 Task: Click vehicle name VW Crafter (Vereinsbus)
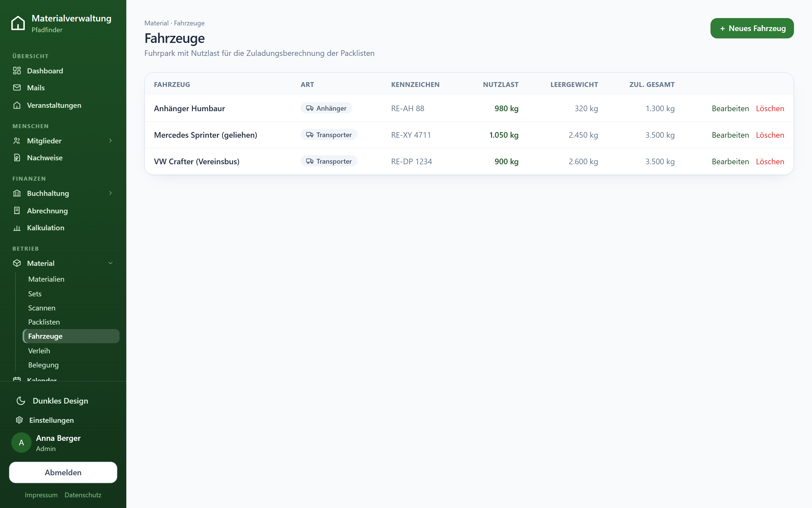coord(197,162)
